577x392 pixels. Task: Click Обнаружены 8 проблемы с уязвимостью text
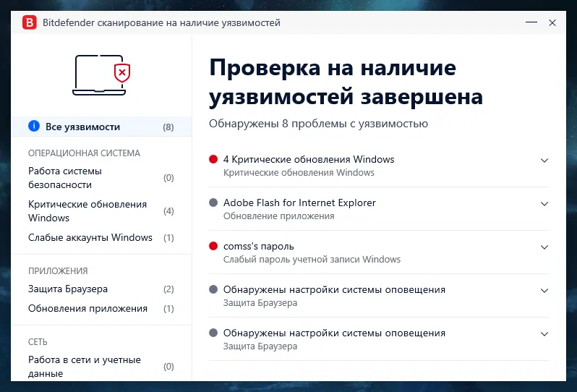point(318,124)
